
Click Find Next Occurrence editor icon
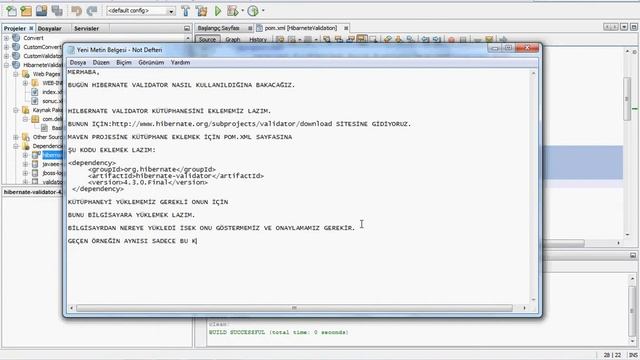pos(350,39)
